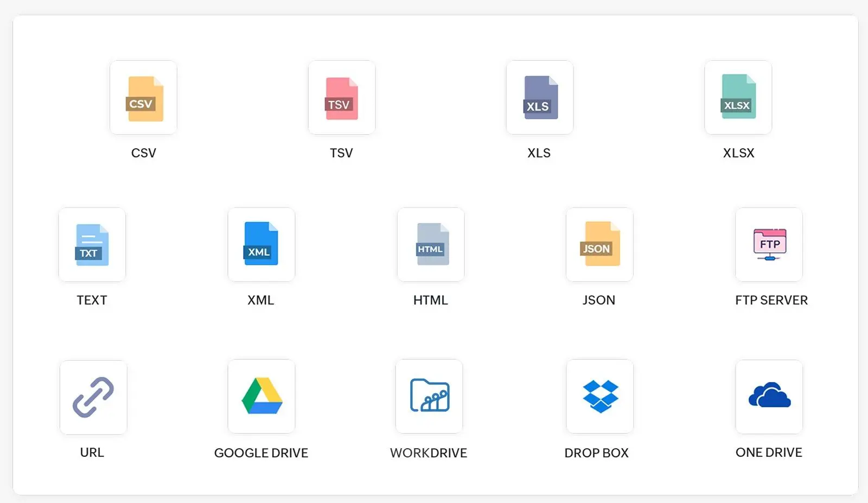Choose the XML file icon
The height and width of the screenshot is (503, 868).
click(x=261, y=245)
